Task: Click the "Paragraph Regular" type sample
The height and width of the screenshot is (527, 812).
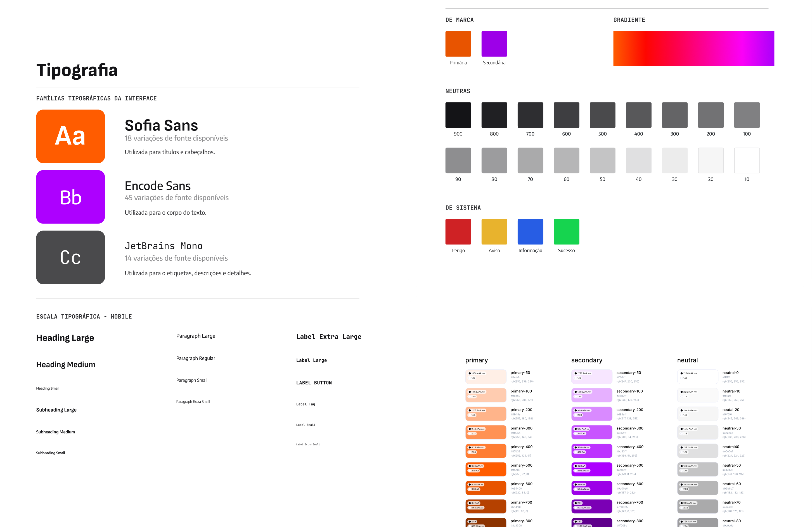Action: pos(195,358)
